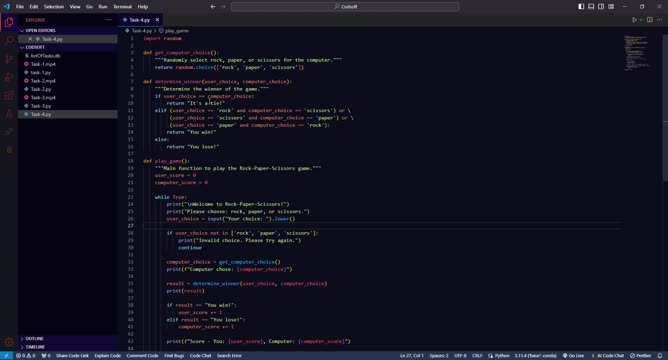Select the Python 3.11.4 conda interpreter
This screenshot has width=668, height=360.
pos(536,356)
